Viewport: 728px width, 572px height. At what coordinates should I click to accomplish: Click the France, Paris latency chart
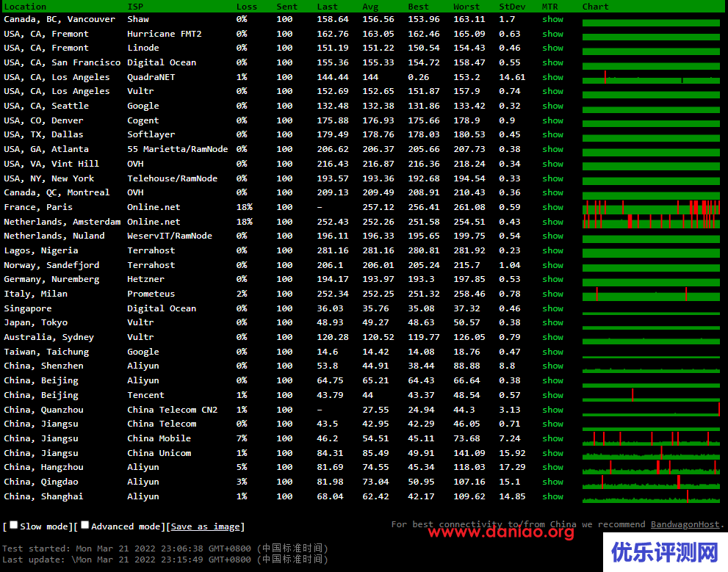[x=651, y=207]
